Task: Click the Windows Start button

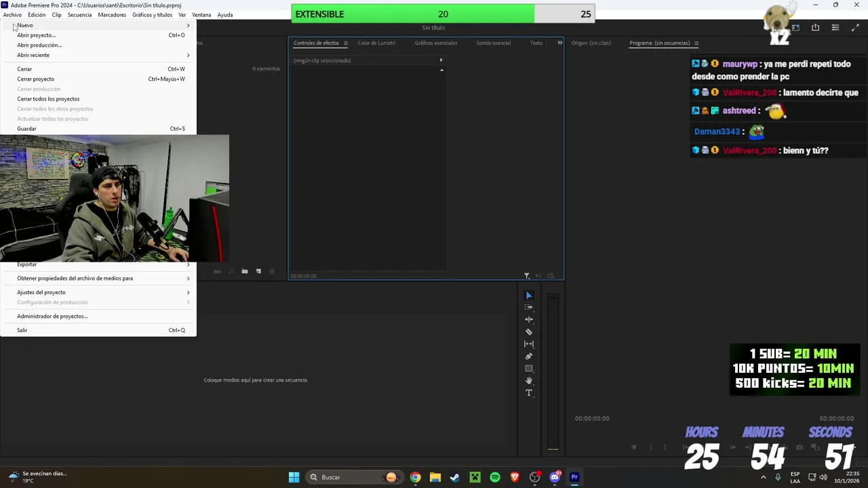Action: [x=294, y=477]
